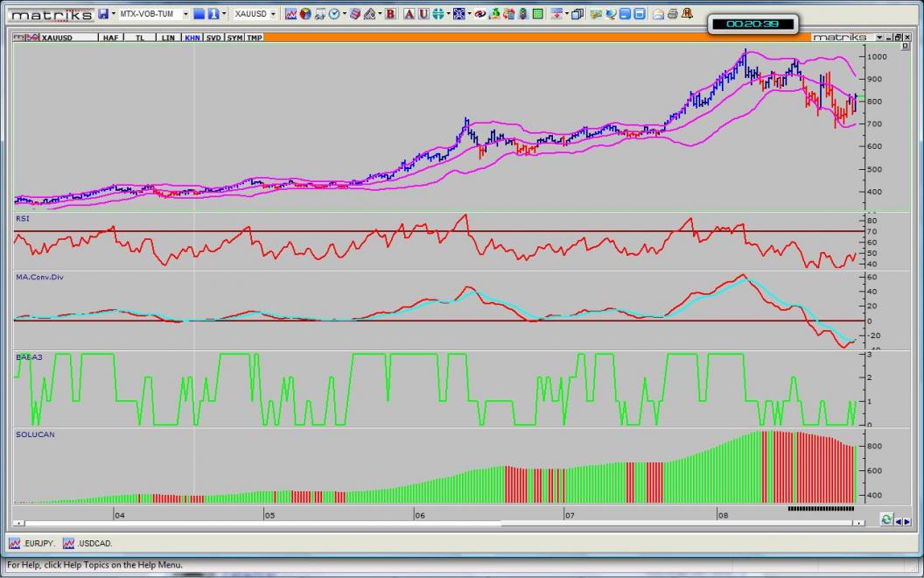Toggle the LIN chart scale button
This screenshot has height=578, width=924.
(x=168, y=38)
